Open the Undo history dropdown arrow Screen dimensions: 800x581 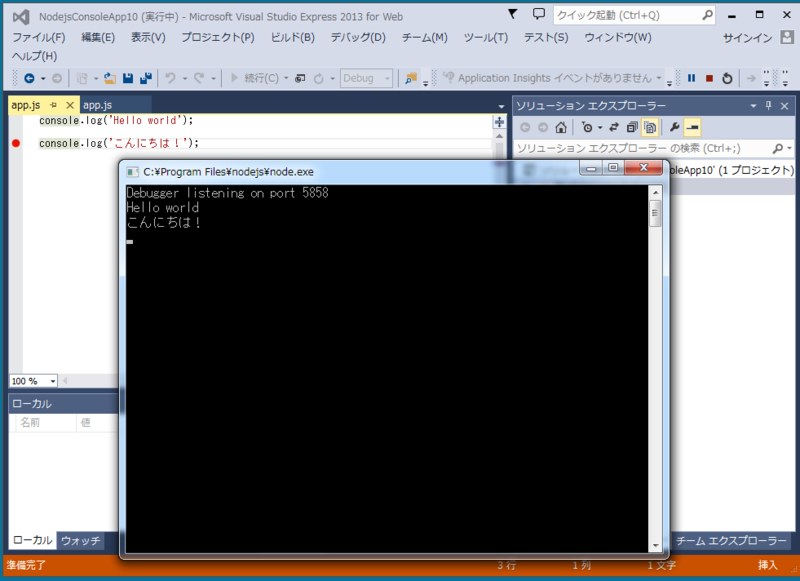coord(185,78)
